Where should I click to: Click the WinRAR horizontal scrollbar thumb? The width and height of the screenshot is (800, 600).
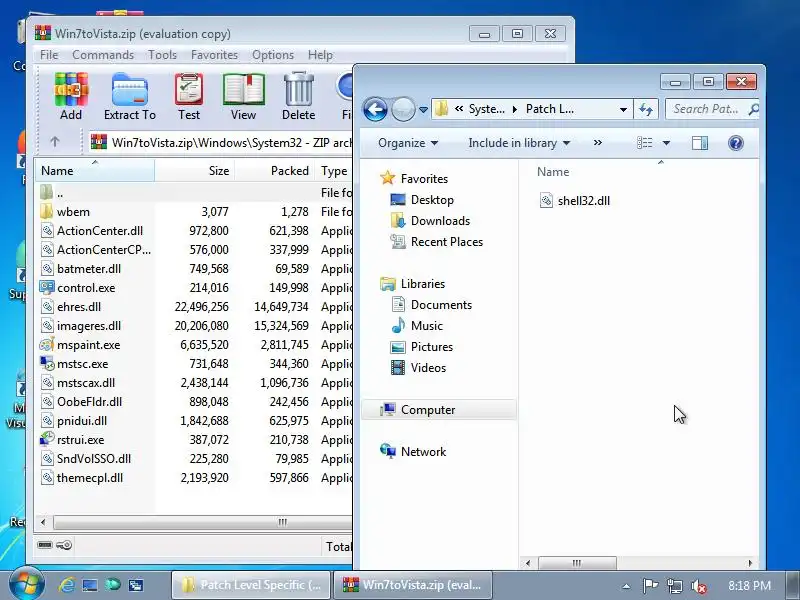[x=204, y=522]
